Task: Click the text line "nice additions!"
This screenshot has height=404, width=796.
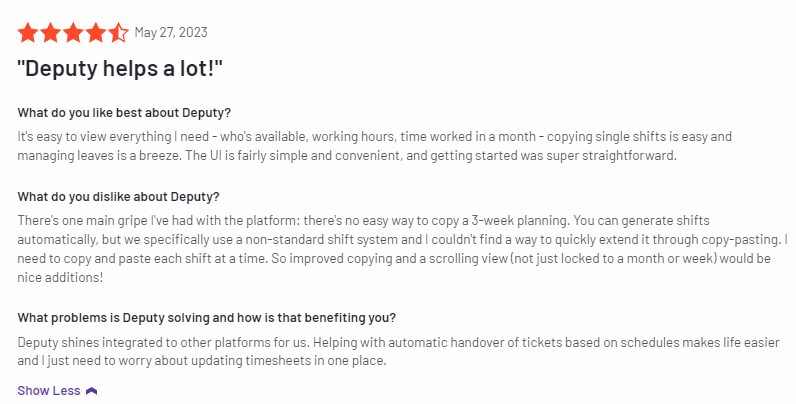Action: click(60, 278)
